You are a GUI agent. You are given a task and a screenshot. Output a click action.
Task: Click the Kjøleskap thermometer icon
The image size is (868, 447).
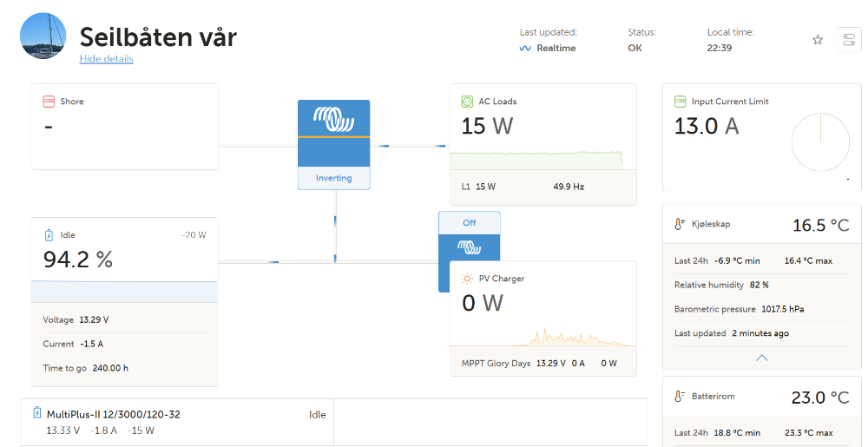coord(680,224)
